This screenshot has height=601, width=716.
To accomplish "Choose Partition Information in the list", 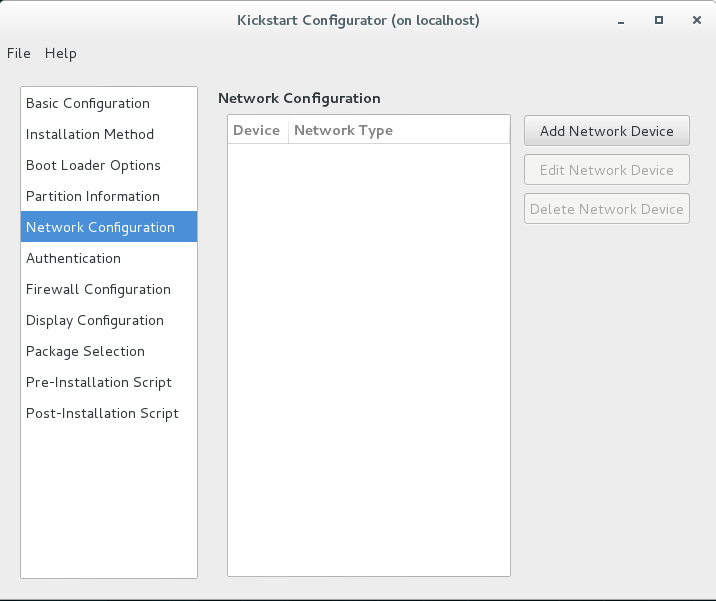I will point(109,196).
